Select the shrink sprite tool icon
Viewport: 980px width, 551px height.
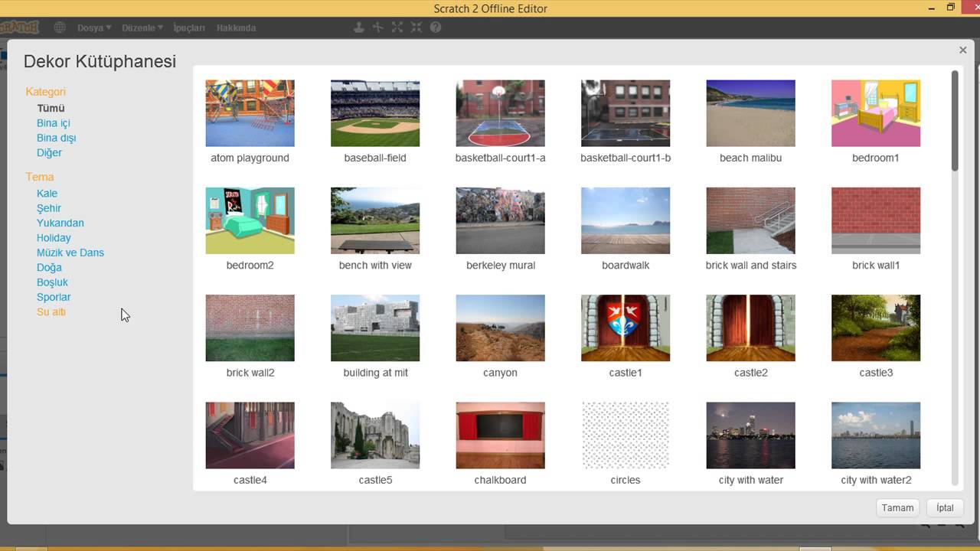coord(416,28)
